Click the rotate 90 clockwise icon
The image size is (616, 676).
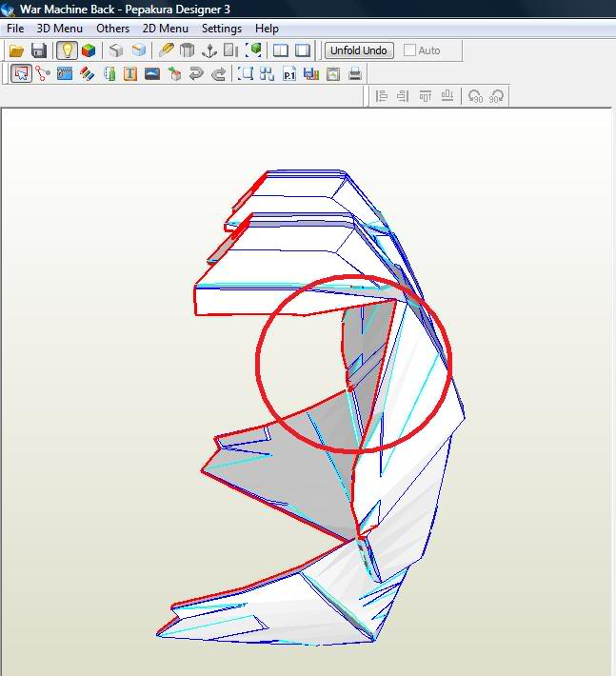pyautogui.click(x=496, y=96)
